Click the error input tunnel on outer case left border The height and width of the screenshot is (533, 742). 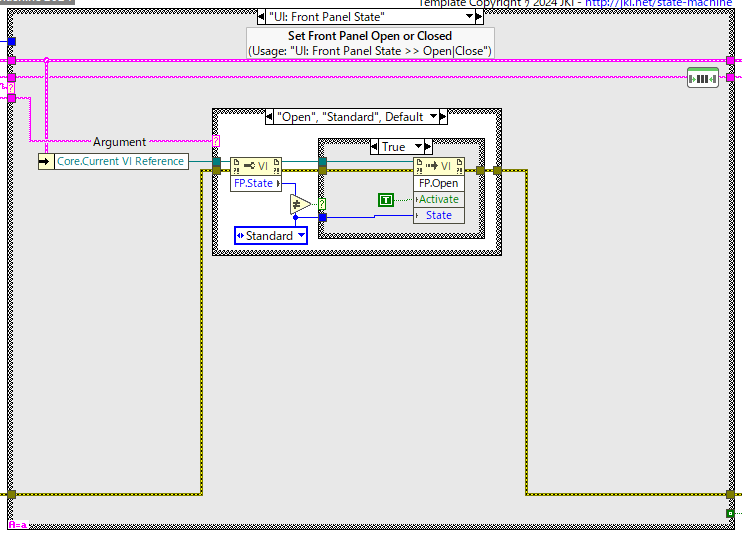[x=12, y=495]
